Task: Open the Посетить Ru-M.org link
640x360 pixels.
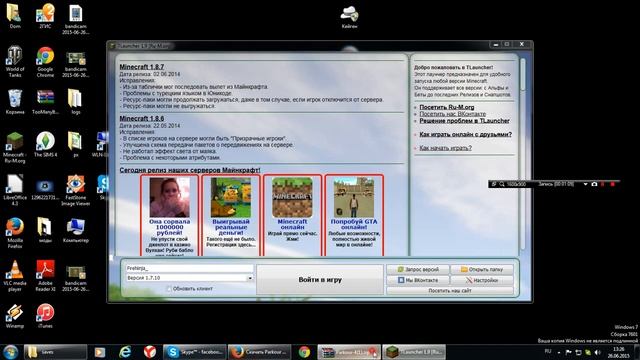Action: [447, 107]
